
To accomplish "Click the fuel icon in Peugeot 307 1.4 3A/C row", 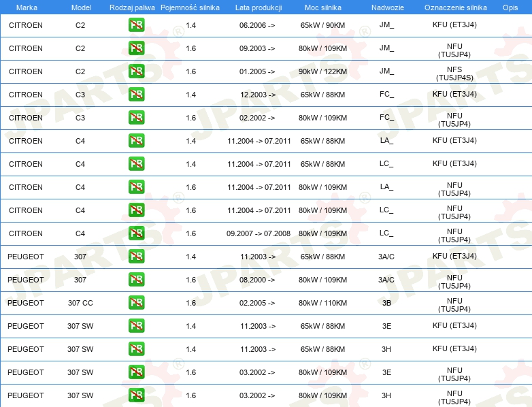I will coord(136,257).
